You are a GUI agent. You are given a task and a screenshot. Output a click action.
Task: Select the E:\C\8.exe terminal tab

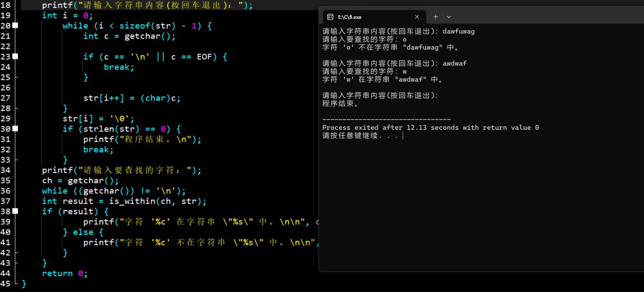pyautogui.click(x=374, y=17)
